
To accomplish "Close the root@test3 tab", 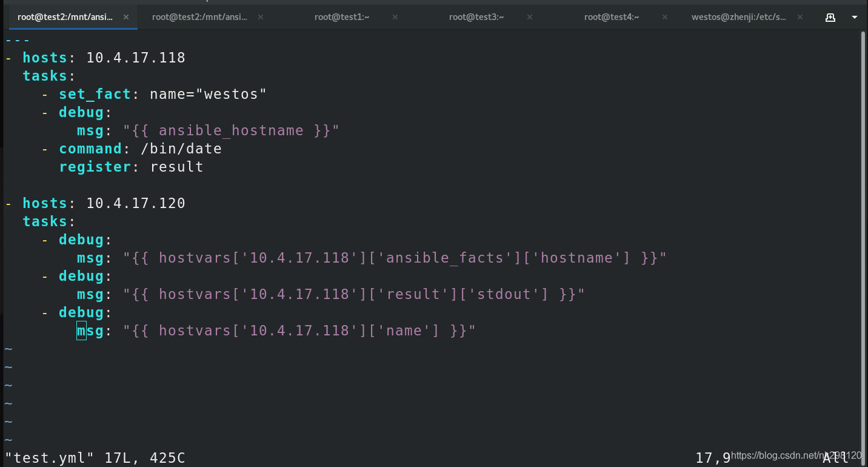I will click(x=530, y=17).
